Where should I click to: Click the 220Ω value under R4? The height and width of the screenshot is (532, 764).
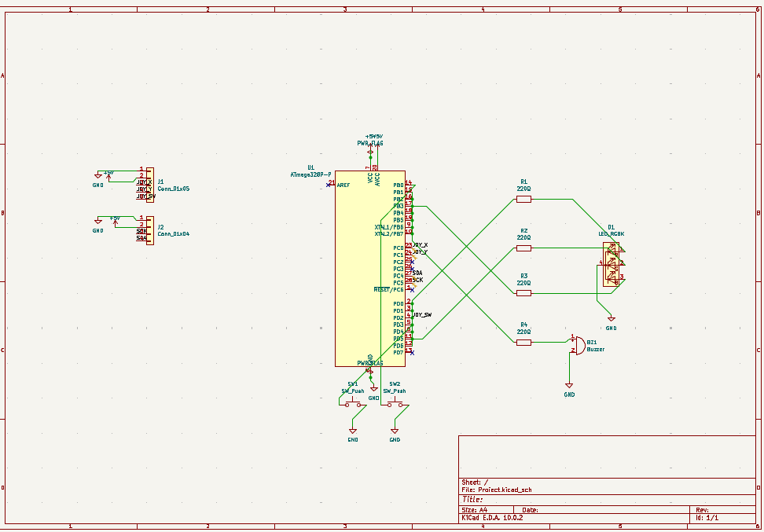pos(523,332)
